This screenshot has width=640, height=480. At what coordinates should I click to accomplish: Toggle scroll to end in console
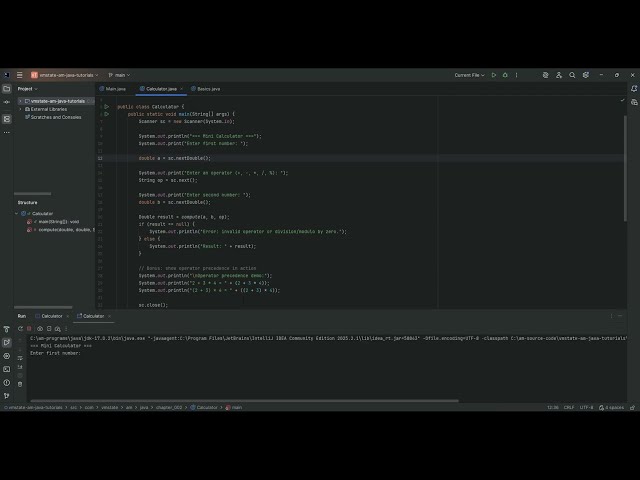click(x=20, y=367)
